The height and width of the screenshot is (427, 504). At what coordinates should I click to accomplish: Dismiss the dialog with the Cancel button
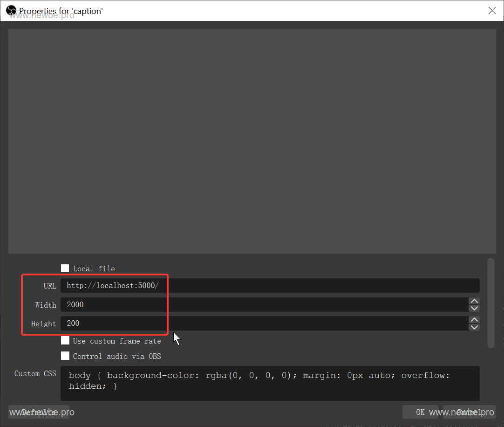469,412
